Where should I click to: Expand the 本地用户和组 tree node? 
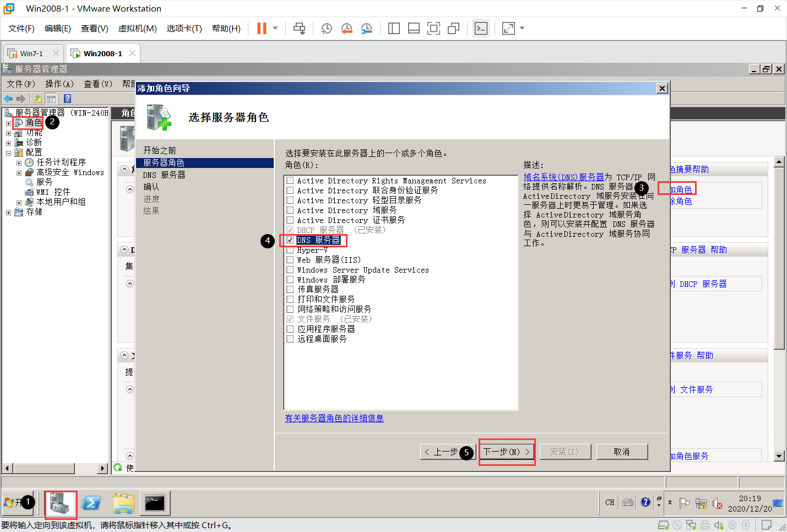(x=19, y=203)
